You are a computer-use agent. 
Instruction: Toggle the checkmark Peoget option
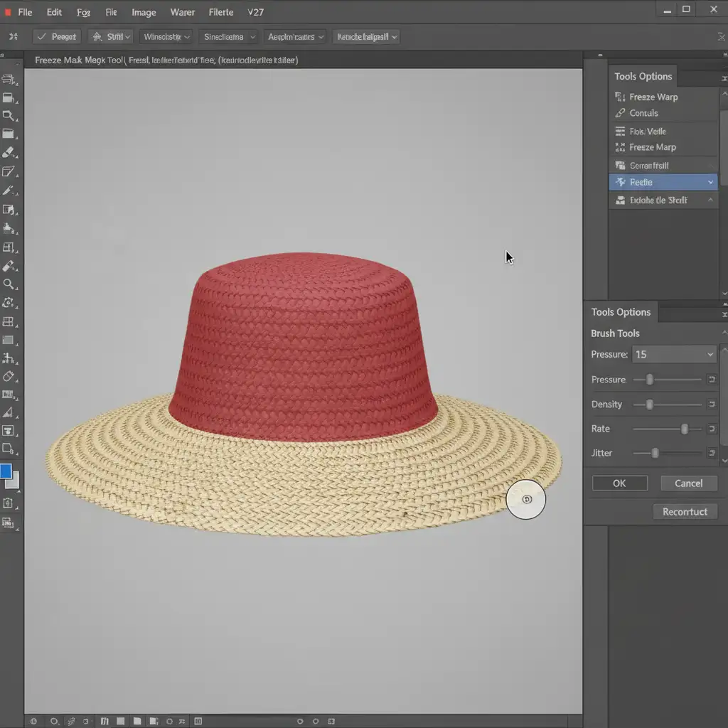pos(56,36)
